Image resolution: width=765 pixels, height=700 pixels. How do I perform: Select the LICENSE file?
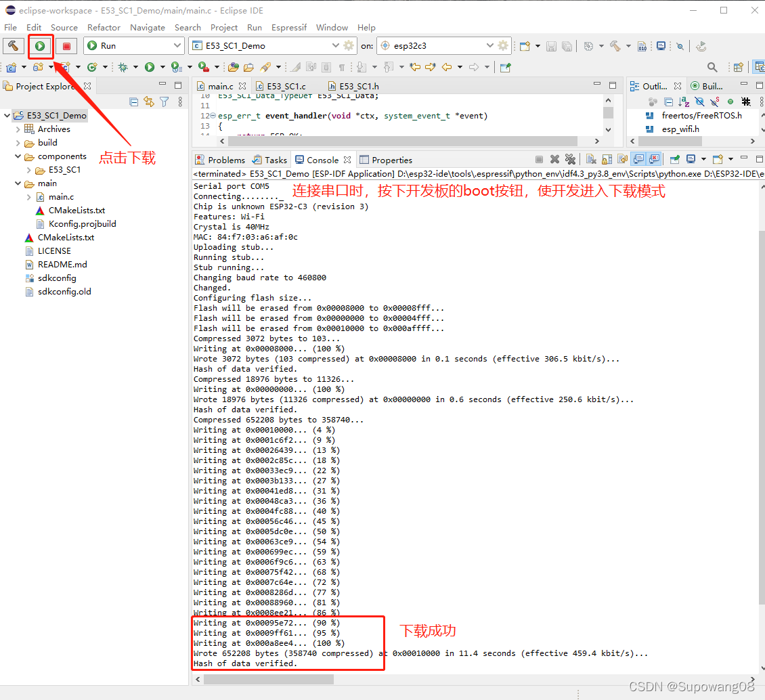coord(53,250)
